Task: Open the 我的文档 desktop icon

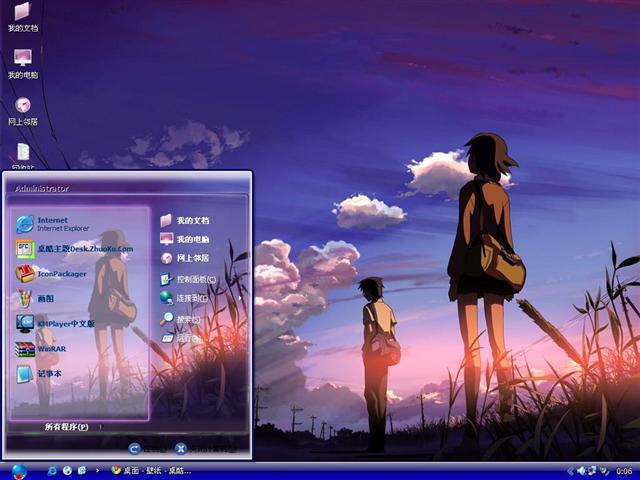Action: (x=23, y=17)
